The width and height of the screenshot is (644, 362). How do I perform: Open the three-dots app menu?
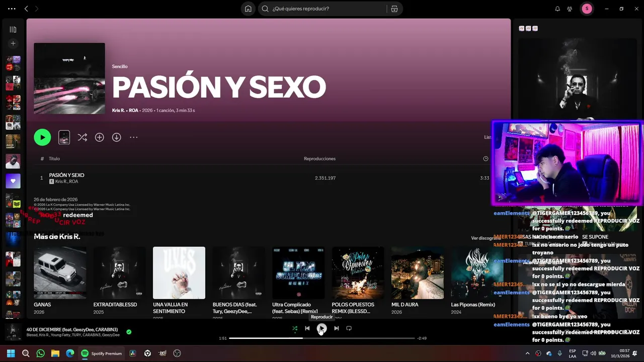[x=12, y=9]
